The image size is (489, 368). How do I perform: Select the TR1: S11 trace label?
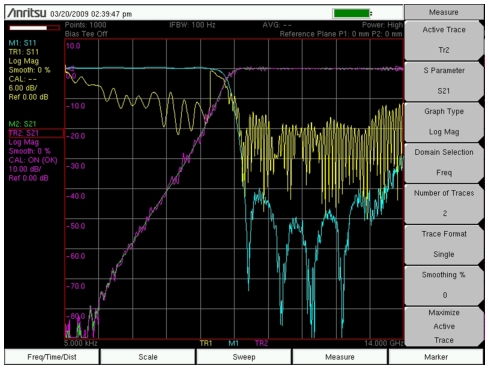tap(24, 52)
